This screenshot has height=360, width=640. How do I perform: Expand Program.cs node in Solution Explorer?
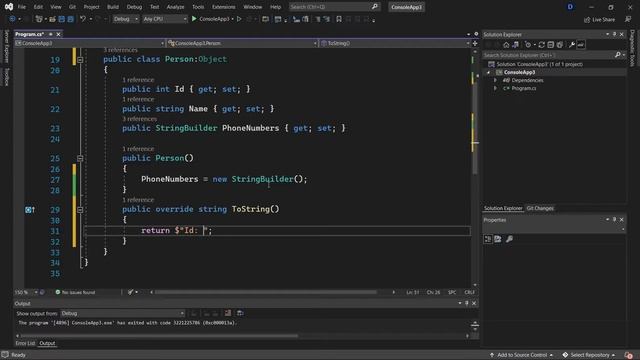[495, 88]
